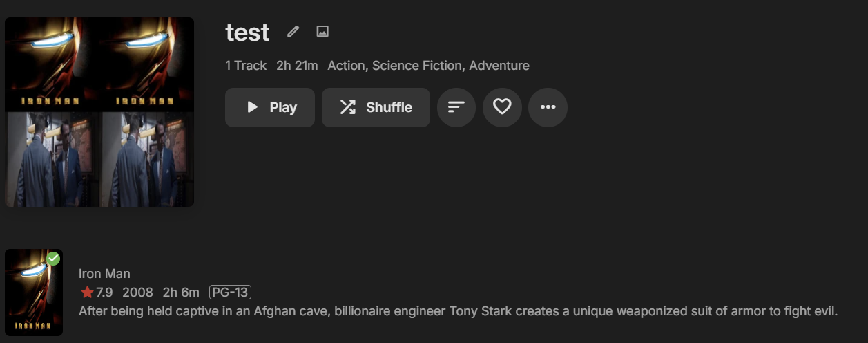Select the Adventure genre

coord(499,66)
